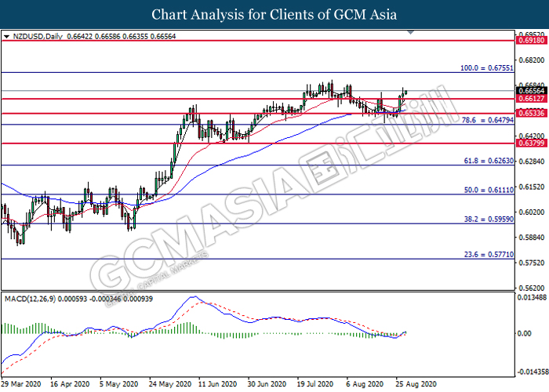
Task: Click the 0.64200 price scale value
Action: (x=532, y=136)
